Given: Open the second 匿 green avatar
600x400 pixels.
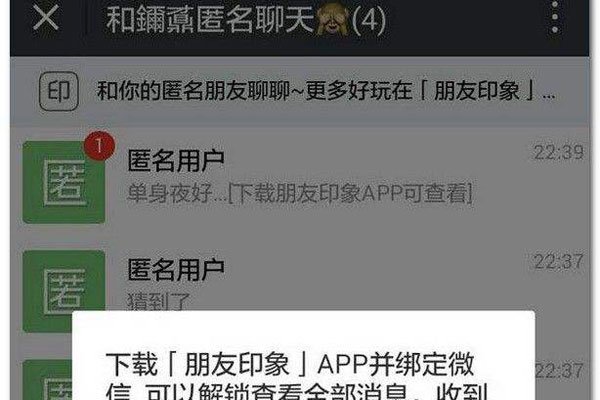Looking at the screenshot, I should pos(64,291).
